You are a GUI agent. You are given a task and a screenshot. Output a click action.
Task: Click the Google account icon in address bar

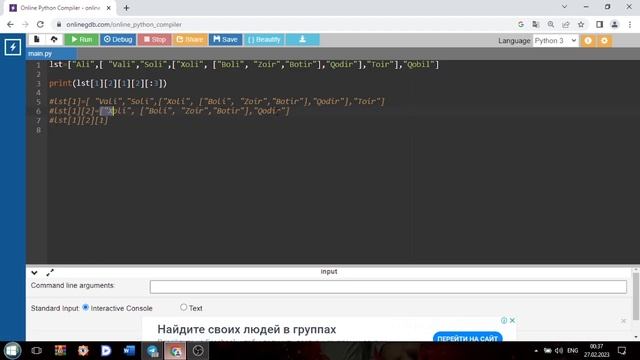[x=521, y=24]
